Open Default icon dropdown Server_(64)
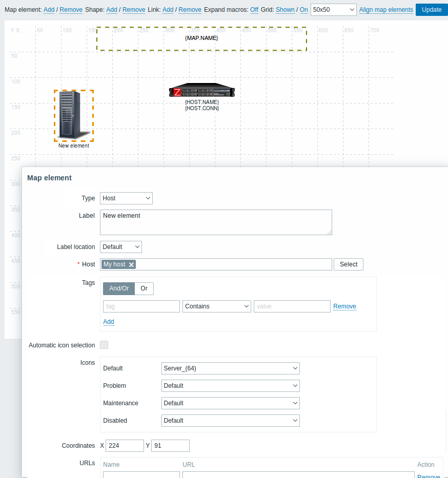 pos(231,368)
